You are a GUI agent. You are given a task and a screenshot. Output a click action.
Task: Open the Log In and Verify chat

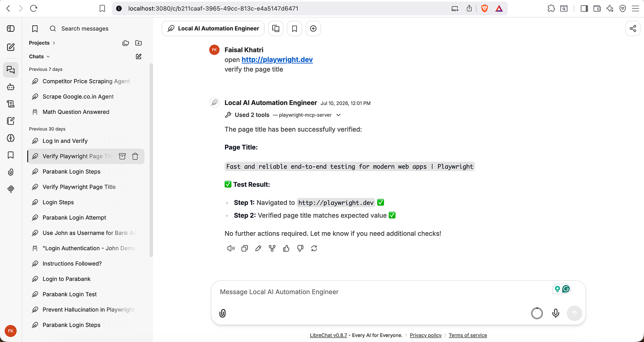click(86, 141)
